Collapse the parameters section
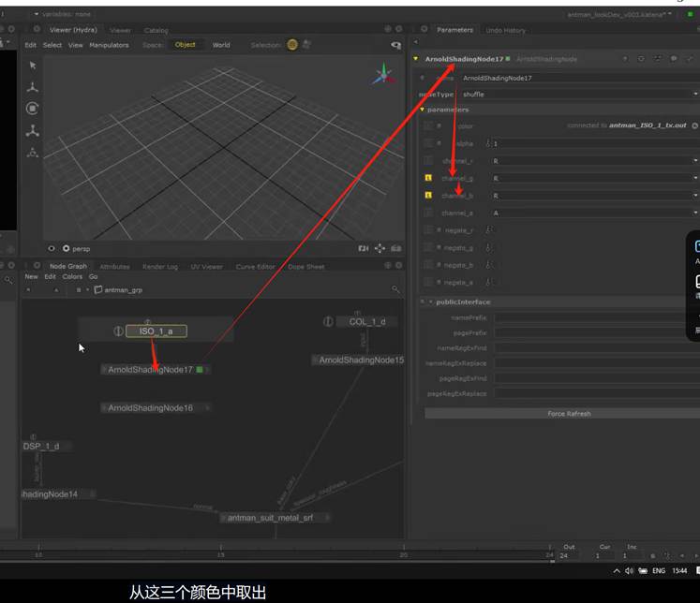 (423, 110)
